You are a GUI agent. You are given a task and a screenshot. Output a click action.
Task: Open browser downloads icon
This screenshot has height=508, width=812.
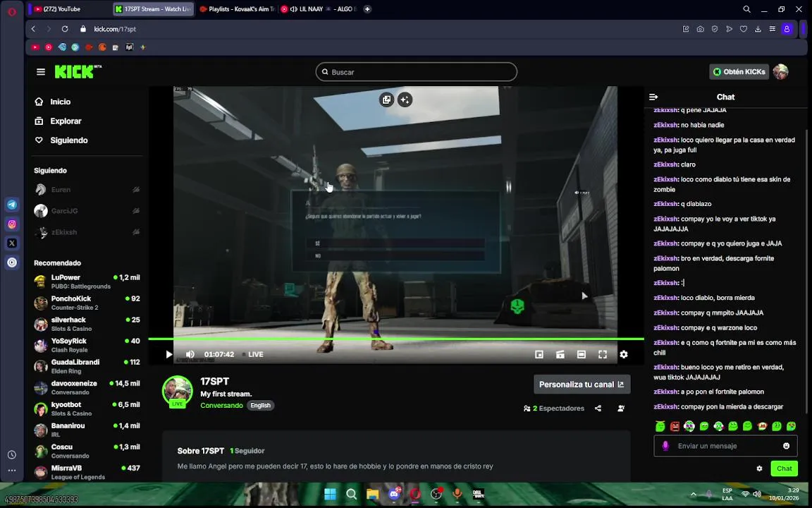click(758, 29)
